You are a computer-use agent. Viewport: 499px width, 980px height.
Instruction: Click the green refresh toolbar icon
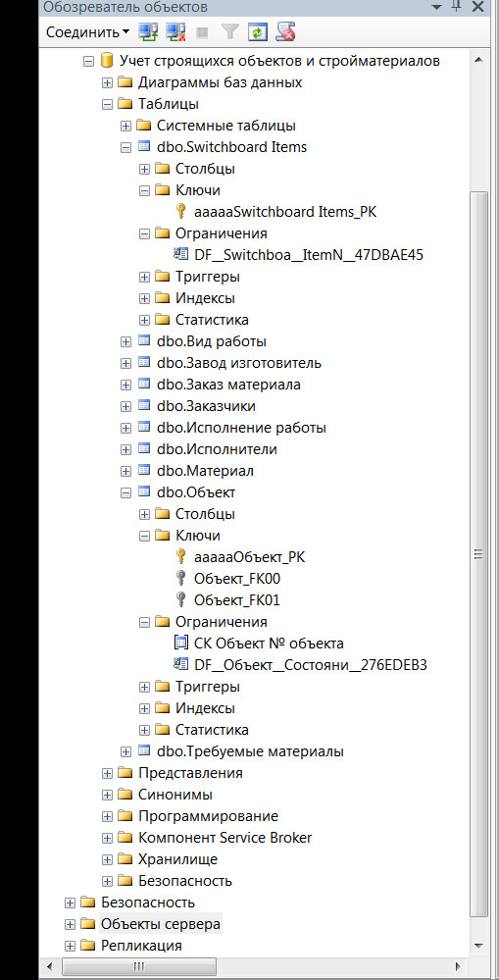point(257,31)
